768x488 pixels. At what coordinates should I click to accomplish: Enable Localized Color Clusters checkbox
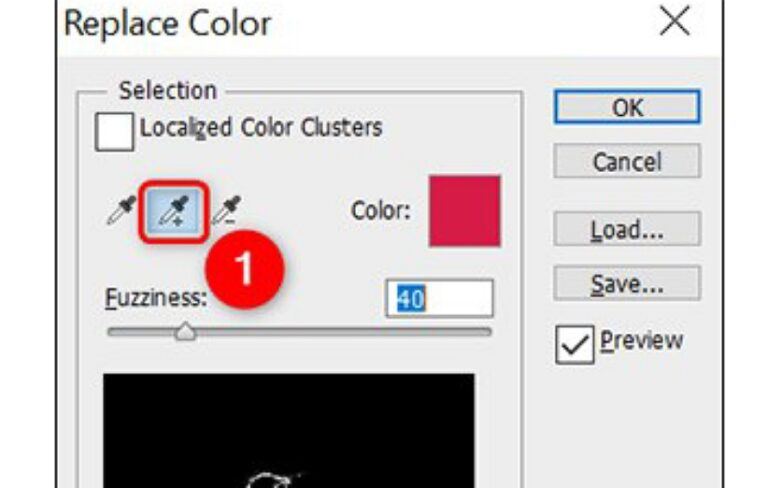point(114,132)
